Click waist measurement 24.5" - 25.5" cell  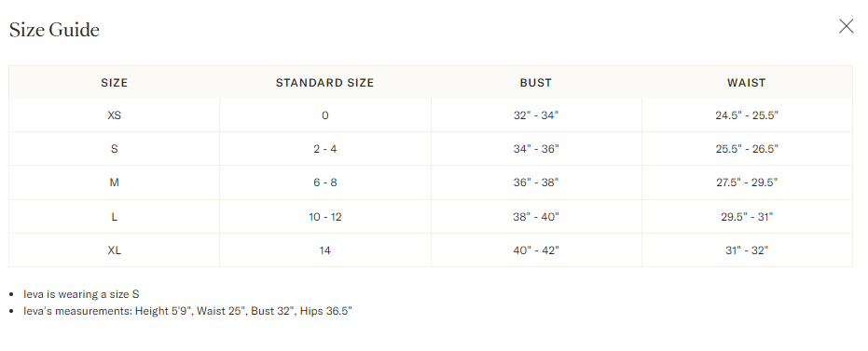[747, 115]
